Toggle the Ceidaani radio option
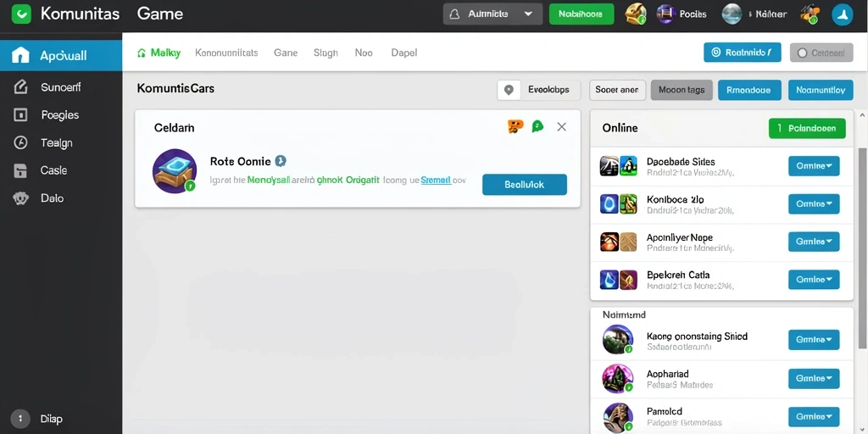The width and height of the screenshot is (868, 434). [821, 53]
